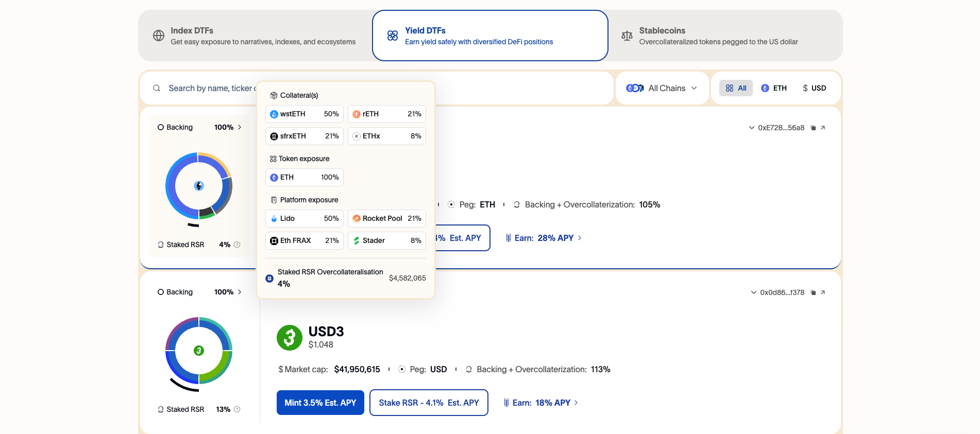
Task: Focus the search by name field
Action: pyautogui.click(x=376, y=88)
